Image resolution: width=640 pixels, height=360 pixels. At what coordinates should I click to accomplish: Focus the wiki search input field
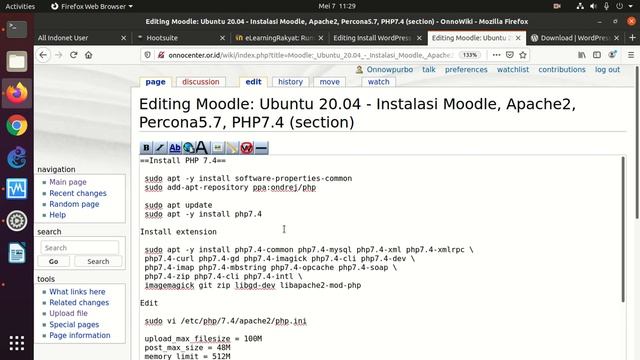coord(80,248)
